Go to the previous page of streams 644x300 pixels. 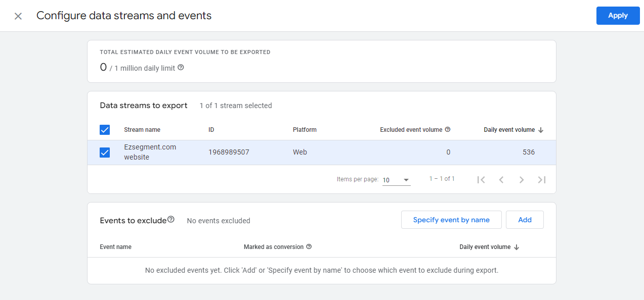pos(501,179)
